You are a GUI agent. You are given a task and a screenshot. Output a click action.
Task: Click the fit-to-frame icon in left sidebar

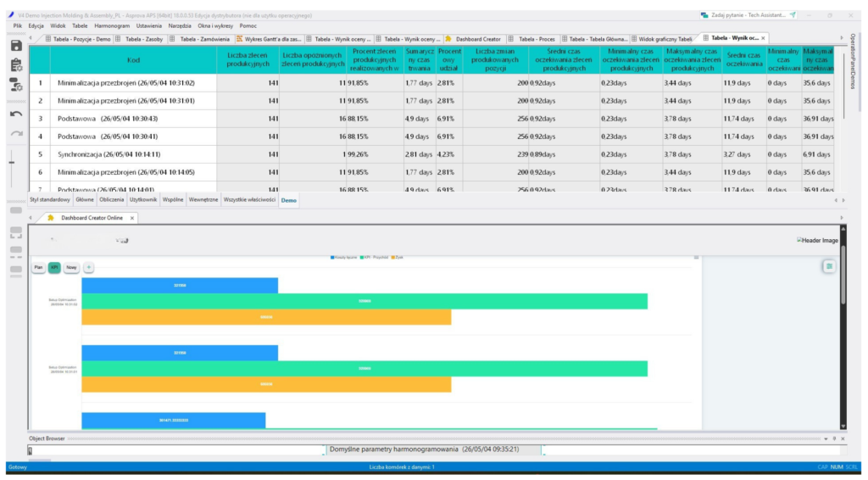(x=16, y=232)
